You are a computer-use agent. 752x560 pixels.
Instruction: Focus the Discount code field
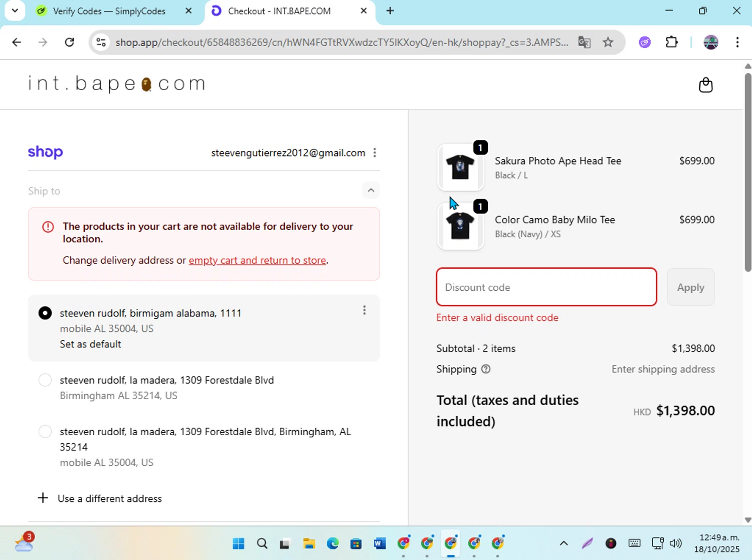tap(546, 287)
